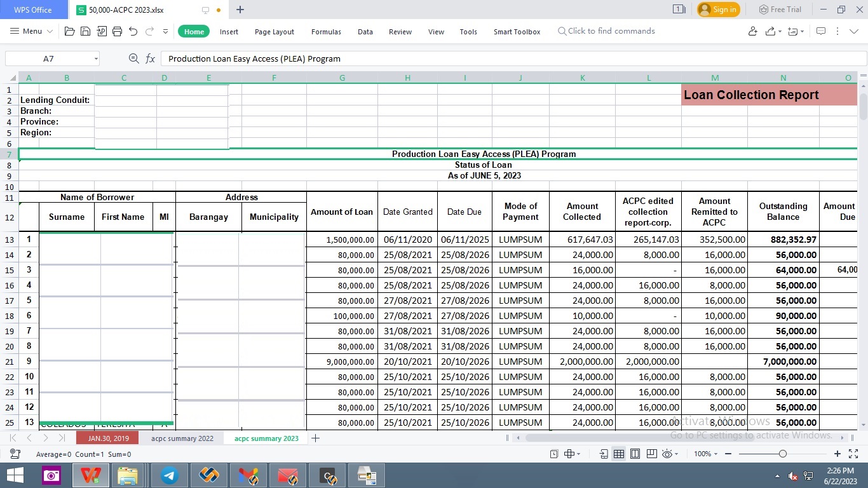This screenshot has width=868, height=488.
Task: Undo the last action
Action: click(133, 31)
